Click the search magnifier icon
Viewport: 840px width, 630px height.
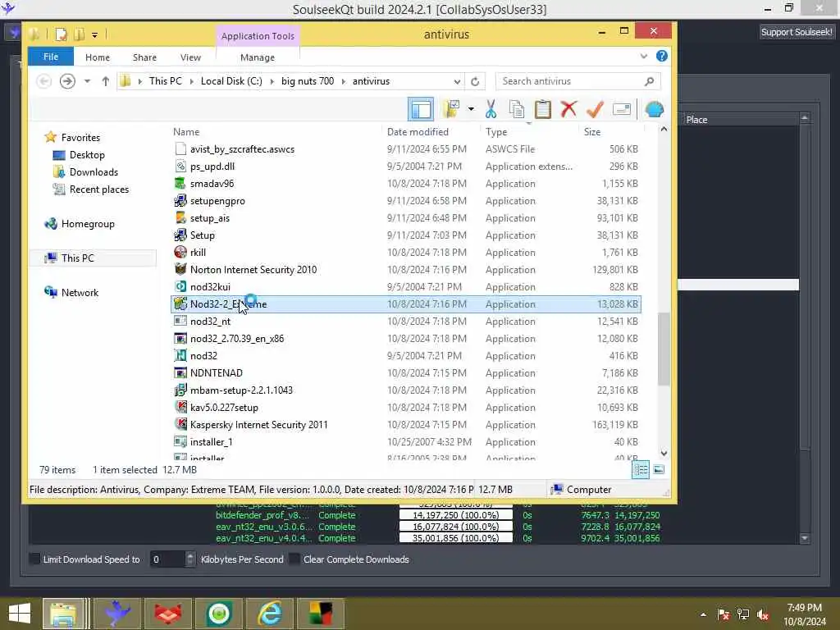pos(650,81)
